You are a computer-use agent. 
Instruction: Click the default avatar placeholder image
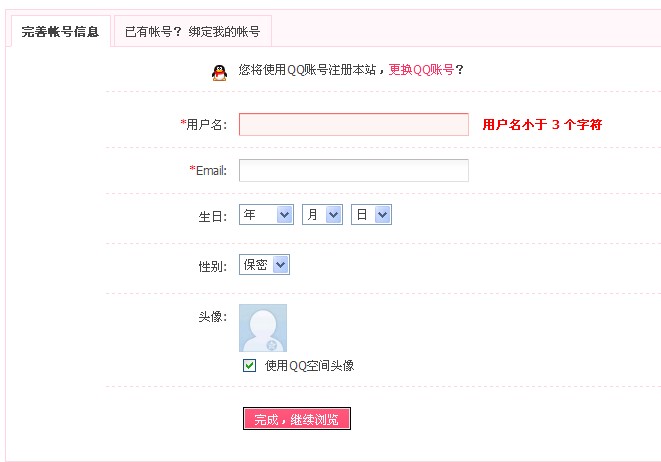click(x=263, y=328)
